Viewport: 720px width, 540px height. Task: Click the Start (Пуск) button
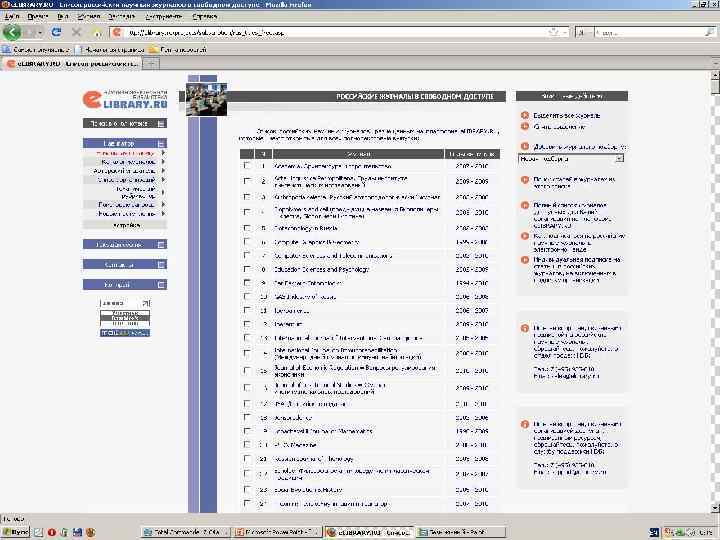[x=16, y=532]
